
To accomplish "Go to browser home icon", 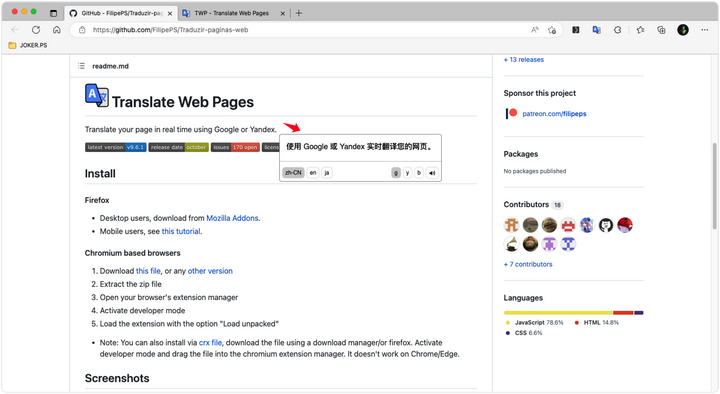I will pos(56,30).
